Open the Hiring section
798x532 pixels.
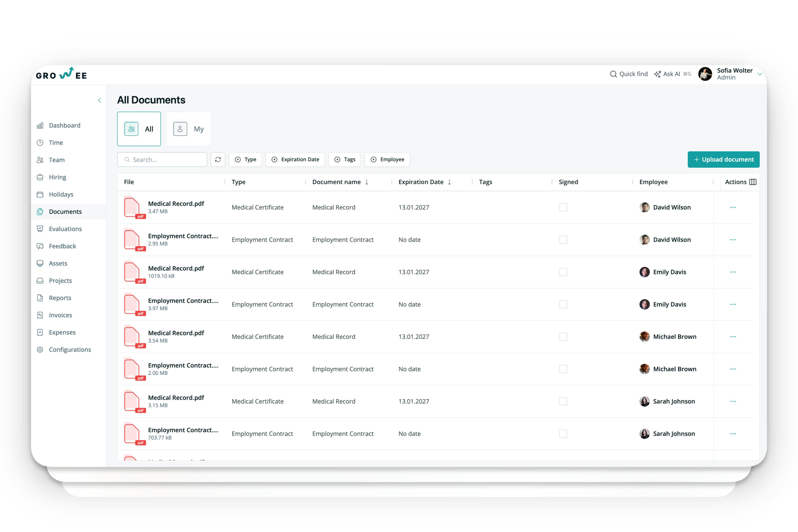pyautogui.click(x=57, y=177)
